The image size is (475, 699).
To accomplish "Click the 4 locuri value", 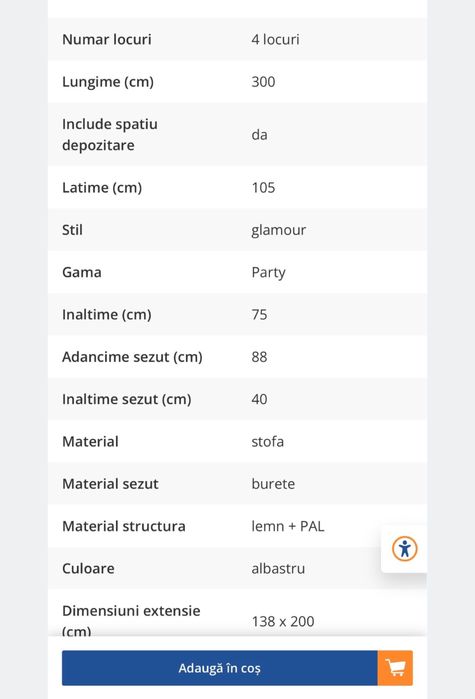I will [x=275, y=39].
